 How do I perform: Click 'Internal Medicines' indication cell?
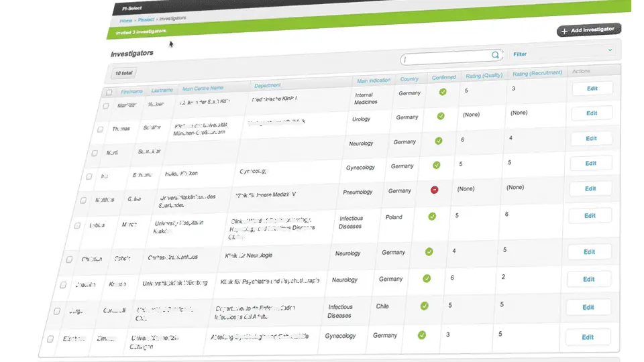365,99
